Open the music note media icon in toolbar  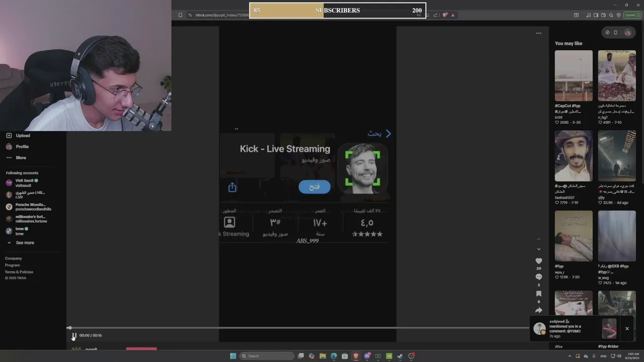pyautogui.click(x=589, y=15)
